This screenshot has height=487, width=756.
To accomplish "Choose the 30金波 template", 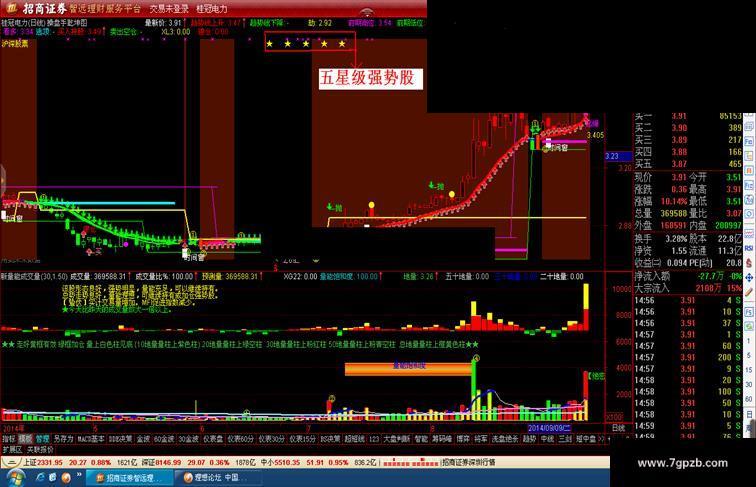I will point(189,439).
